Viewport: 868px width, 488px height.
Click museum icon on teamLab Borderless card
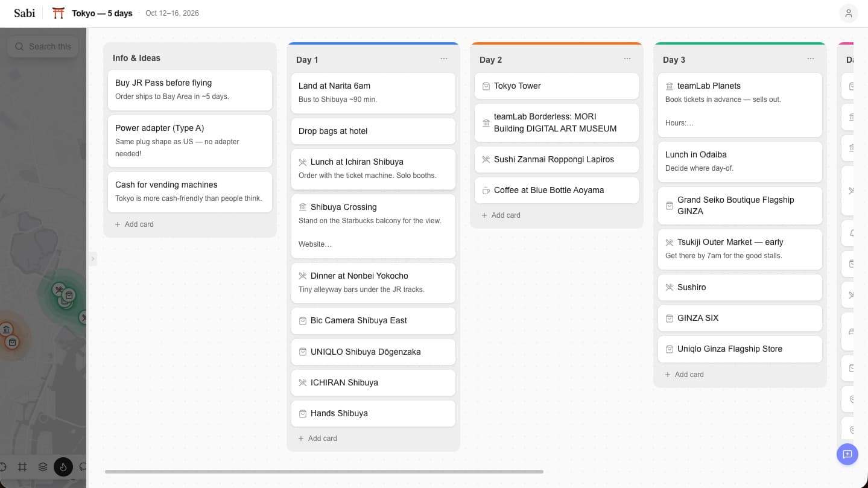point(486,122)
